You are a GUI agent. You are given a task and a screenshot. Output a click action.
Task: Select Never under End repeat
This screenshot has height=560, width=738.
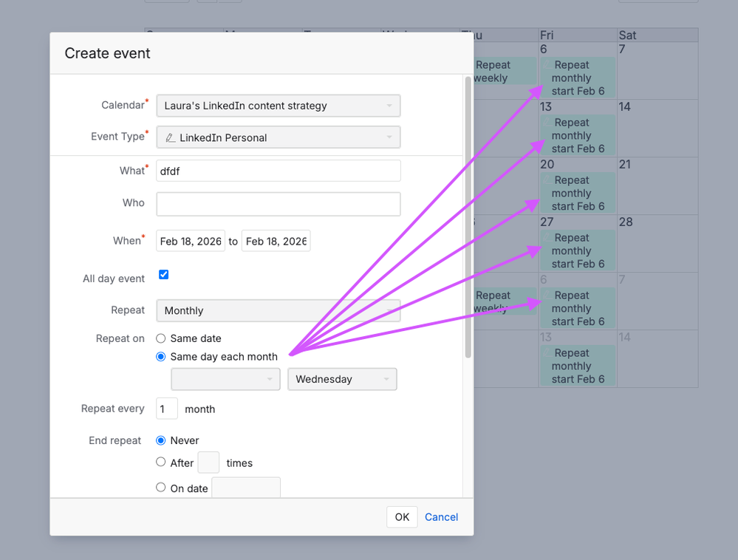[x=160, y=440]
